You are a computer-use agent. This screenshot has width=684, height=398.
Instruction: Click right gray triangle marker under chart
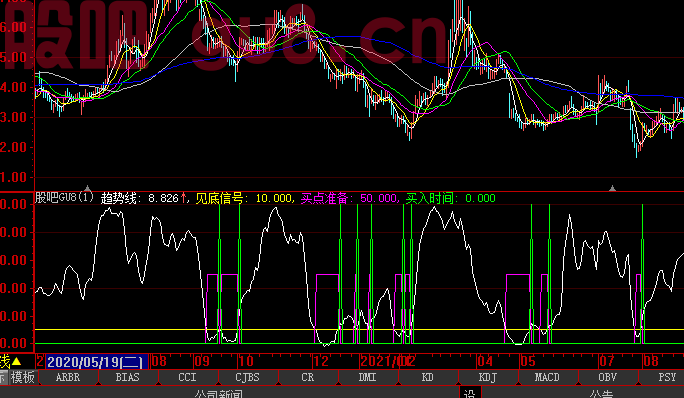[612, 189]
